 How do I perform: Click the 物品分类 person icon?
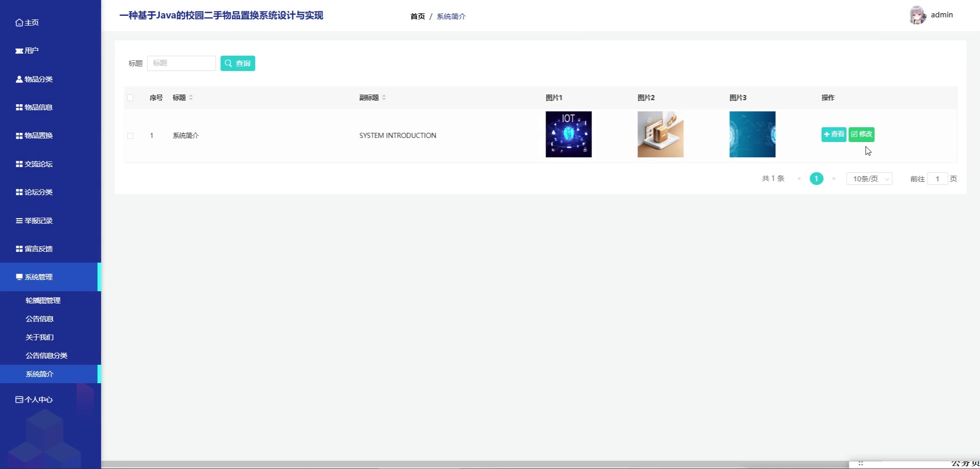tap(19, 79)
